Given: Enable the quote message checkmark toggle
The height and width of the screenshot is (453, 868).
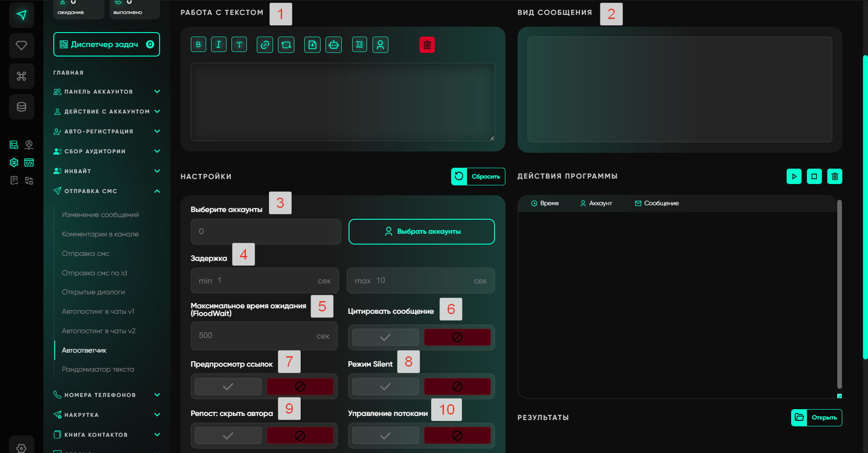Looking at the screenshot, I should click(386, 337).
